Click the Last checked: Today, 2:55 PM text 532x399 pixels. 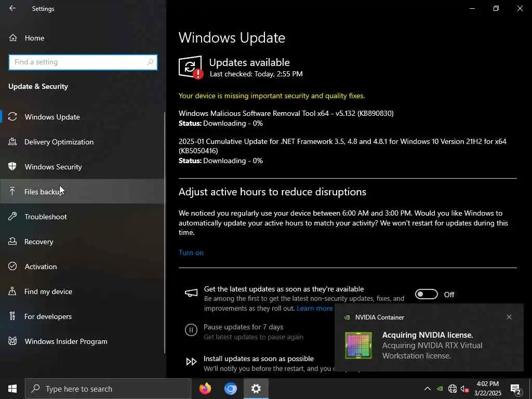pos(256,74)
